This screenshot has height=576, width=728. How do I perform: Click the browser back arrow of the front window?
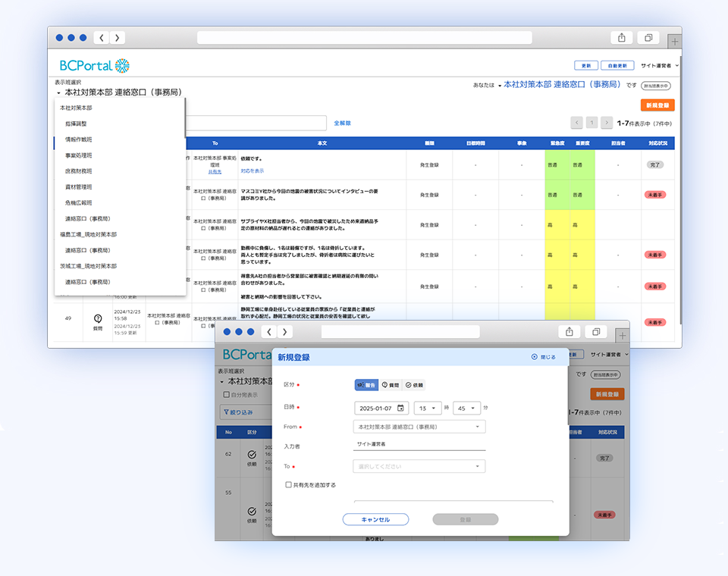click(x=268, y=332)
